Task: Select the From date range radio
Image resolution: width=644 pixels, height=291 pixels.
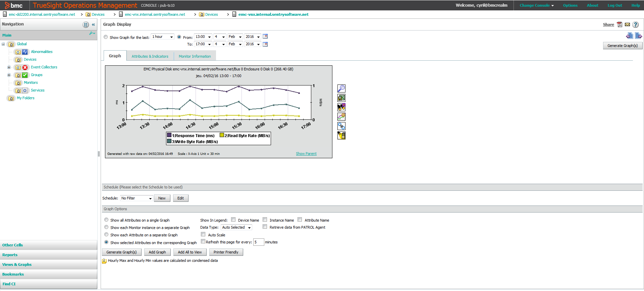Action: (179, 37)
